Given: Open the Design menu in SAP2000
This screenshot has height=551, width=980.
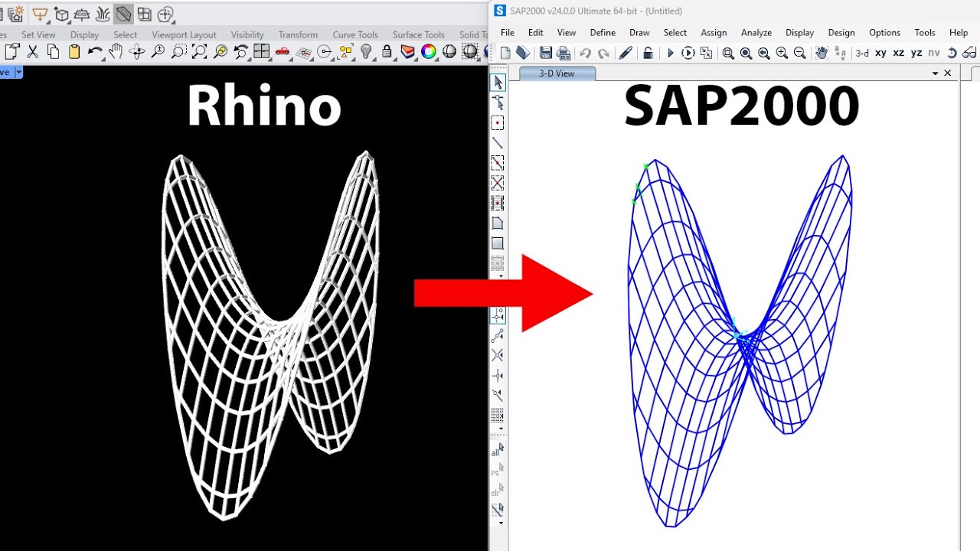Looking at the screenshot, I should point(841,33).
